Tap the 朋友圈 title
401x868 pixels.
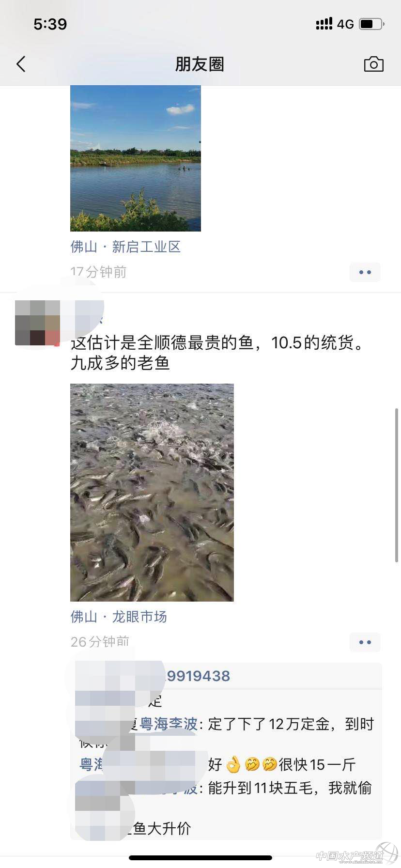point(200,64)
